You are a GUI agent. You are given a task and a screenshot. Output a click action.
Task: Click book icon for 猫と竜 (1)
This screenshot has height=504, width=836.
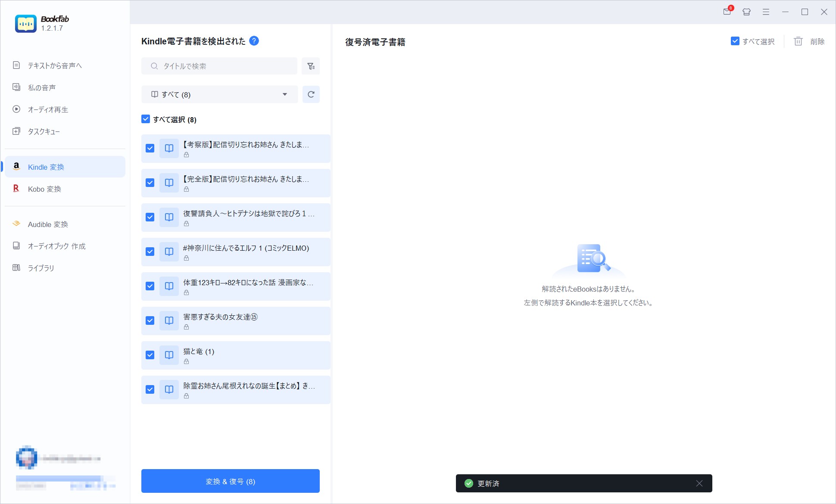point(169,355)
